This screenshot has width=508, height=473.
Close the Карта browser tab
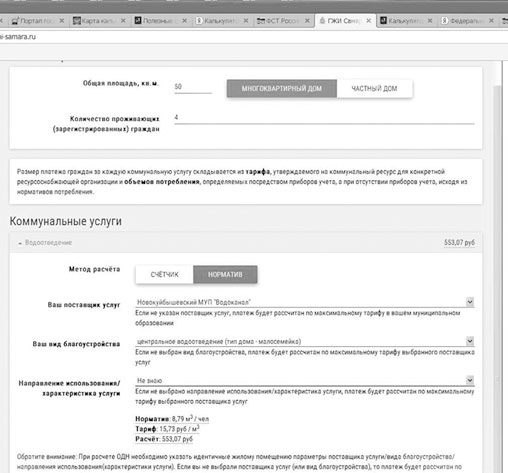(x=123, y=21)
